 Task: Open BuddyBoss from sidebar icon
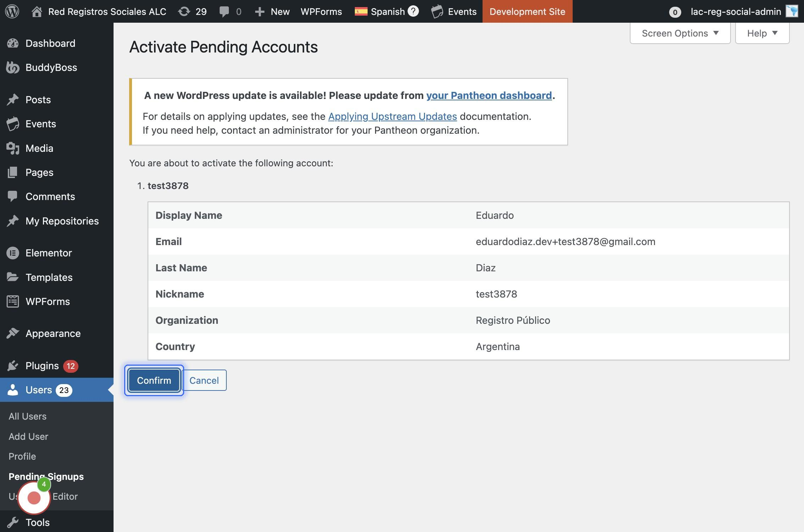13,67
